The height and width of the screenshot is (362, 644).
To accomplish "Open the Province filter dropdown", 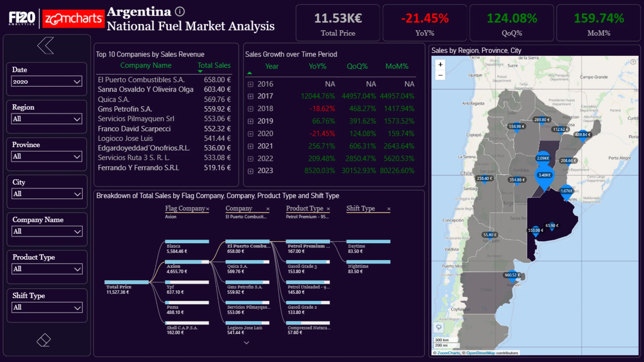I will coord(47,156).
